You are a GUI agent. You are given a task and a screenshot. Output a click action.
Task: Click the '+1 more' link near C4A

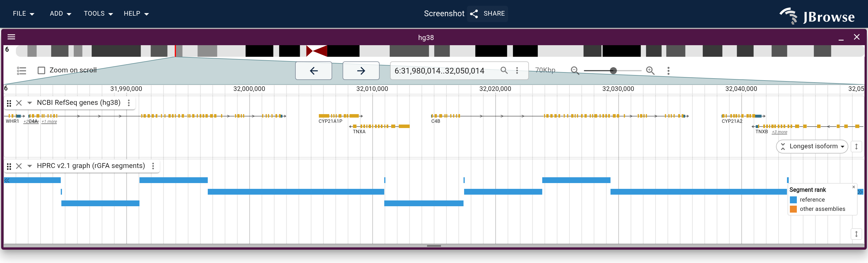tap(49, 121)
